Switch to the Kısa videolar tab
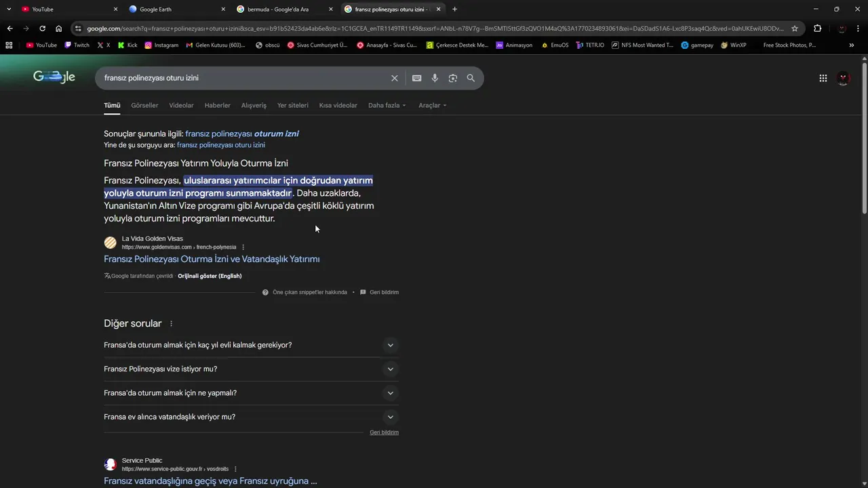 (x=338, y=105)
